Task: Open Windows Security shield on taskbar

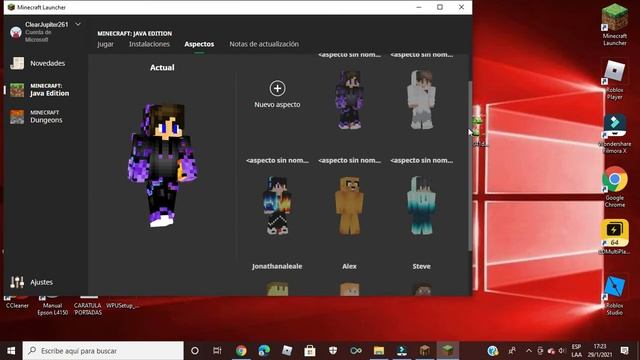Action: (x=333, y=351)
